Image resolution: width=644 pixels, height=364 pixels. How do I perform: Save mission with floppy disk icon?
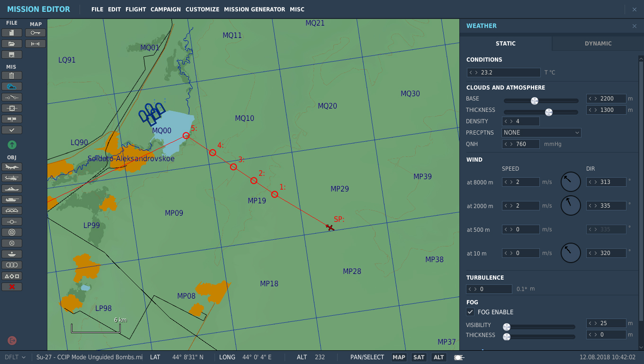tap(12, 55)
